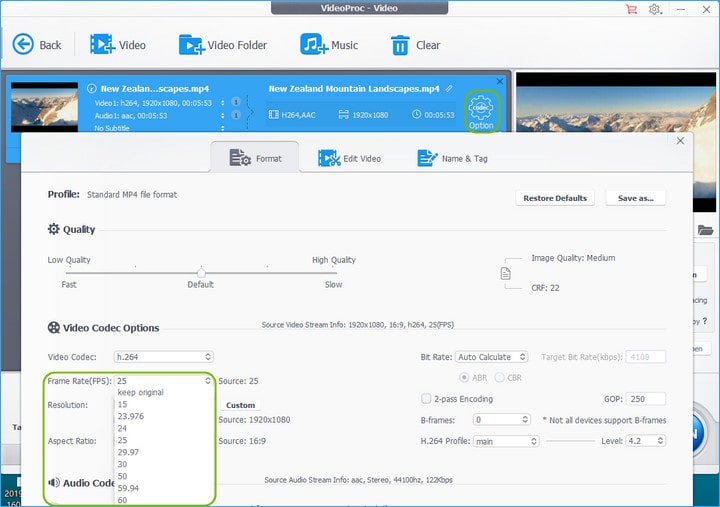Viewport: 720px width, 507px height.
Task: Clear the list with the trash icon
Action: [400, 45]
